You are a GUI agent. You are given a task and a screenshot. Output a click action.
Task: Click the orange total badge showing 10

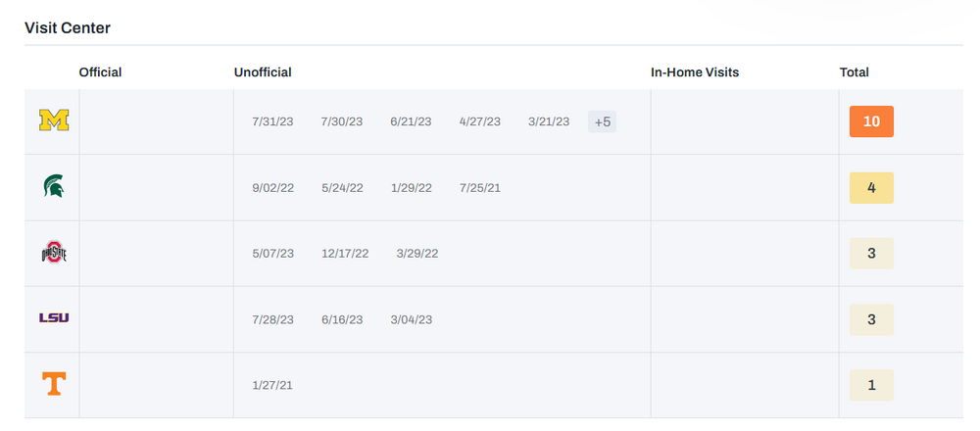point(871,121)
